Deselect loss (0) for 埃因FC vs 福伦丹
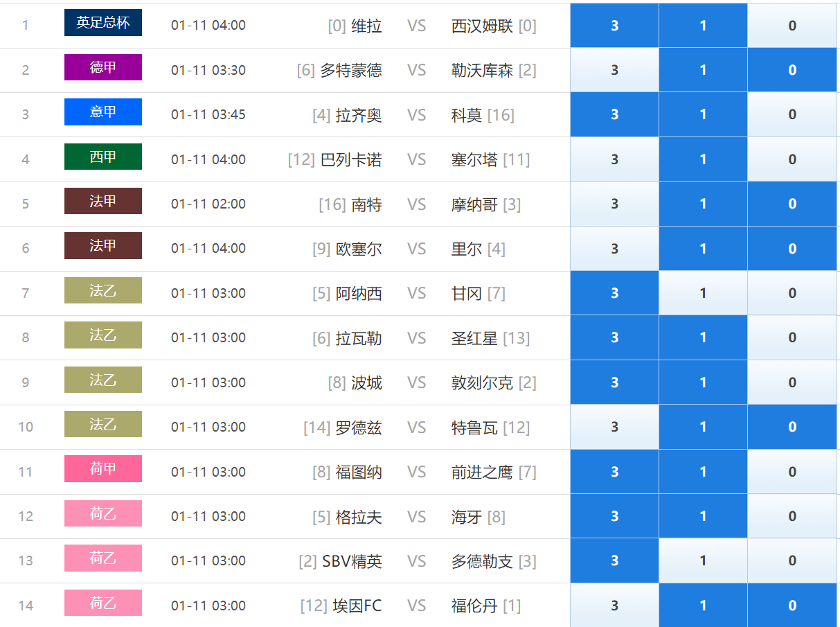 coord(792,606)
